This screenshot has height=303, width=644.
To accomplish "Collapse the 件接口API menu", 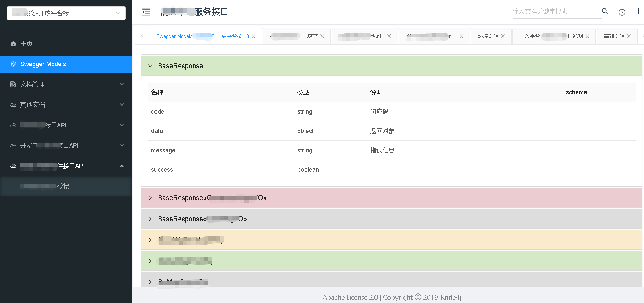I will [x=122, y=166].
